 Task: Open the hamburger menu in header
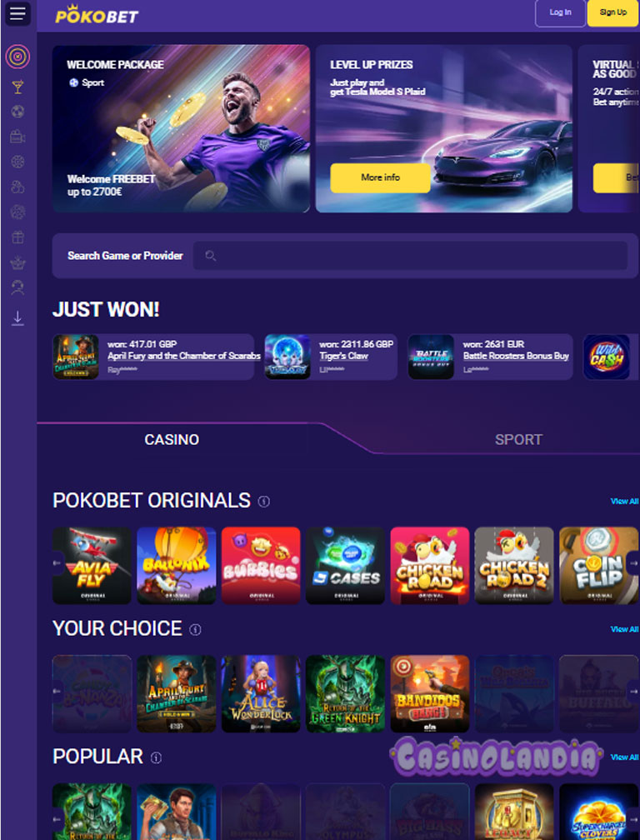17,13
